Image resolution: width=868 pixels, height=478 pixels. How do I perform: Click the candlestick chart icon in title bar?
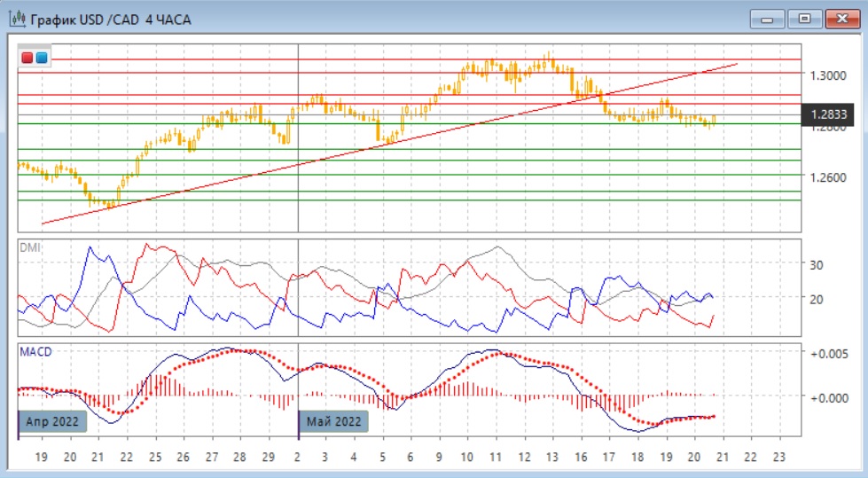pyautogui.click(x=16, y=19)
